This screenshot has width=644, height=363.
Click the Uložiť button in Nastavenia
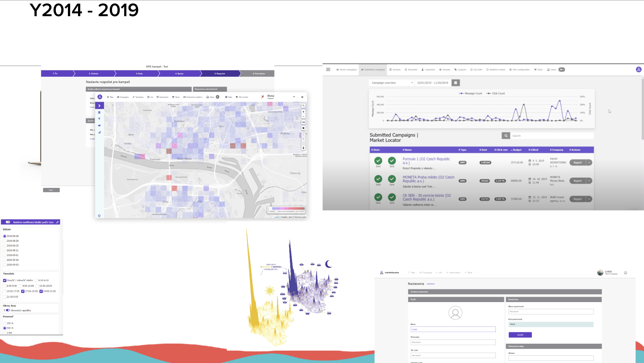(x=520, y=335)
